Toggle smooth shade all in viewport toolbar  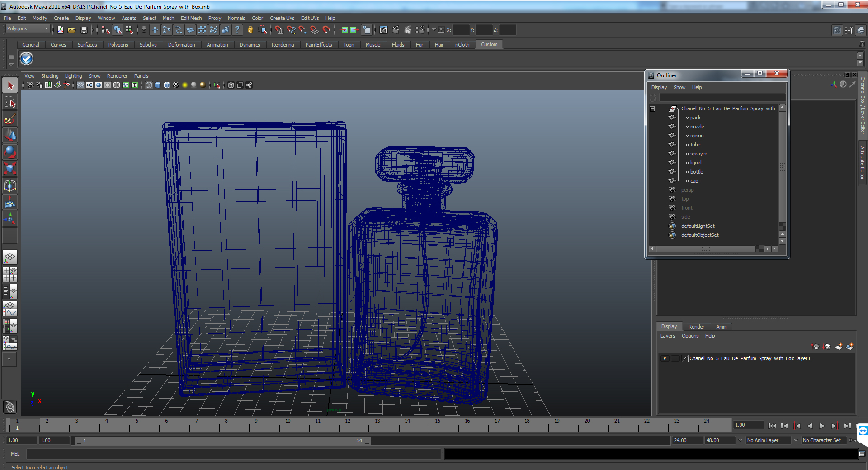point(158,85)
